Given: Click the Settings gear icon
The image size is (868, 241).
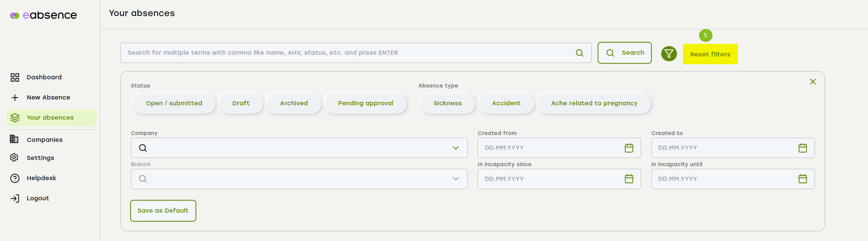Looking at the screenshot, I should 14,158.
